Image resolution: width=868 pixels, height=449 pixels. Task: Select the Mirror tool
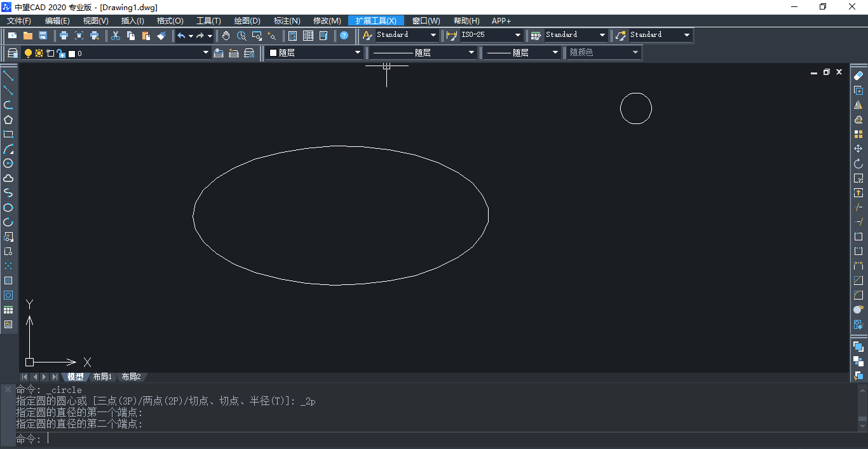click(858, 105)
